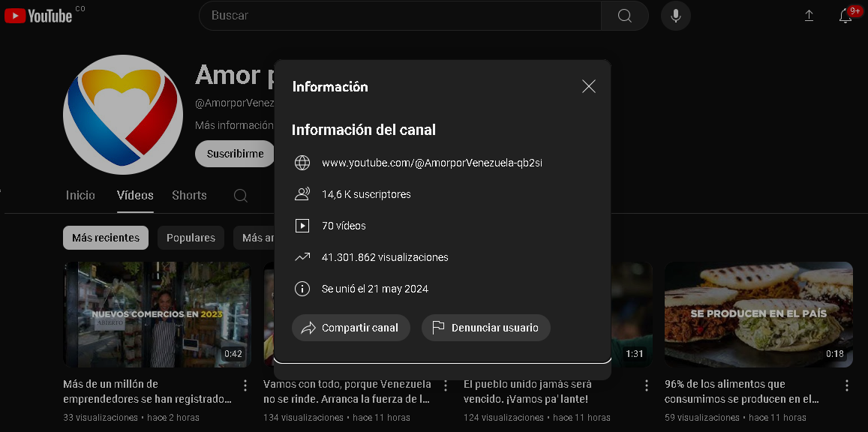Start voice search with microphone icon
868x432 pixels.
[x=675, y=16]
